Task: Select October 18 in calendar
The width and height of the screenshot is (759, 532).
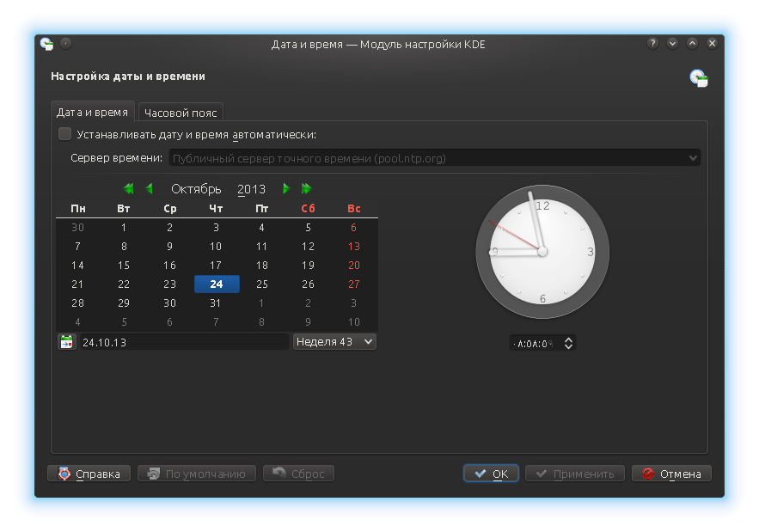Action: click(x=262, y=266)
